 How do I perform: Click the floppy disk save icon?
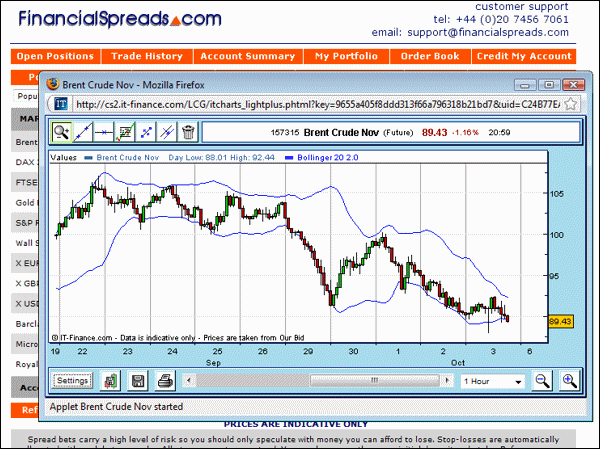tap(138, 381)
